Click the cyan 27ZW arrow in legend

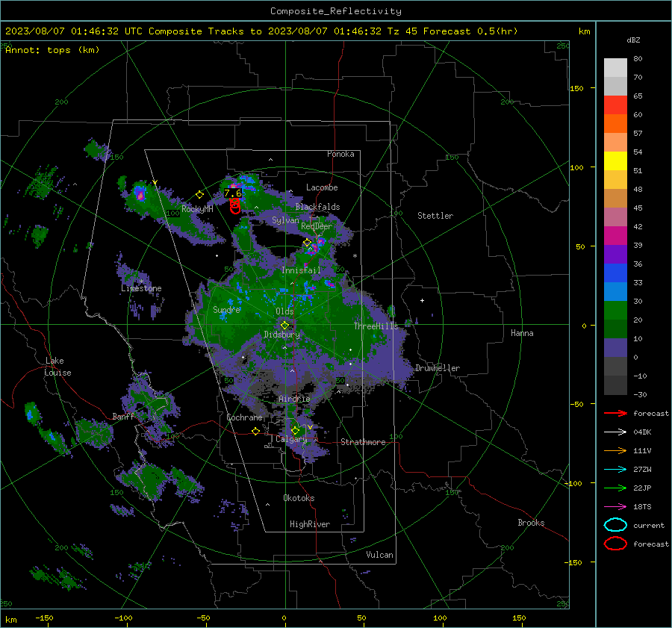pos(615,470)
